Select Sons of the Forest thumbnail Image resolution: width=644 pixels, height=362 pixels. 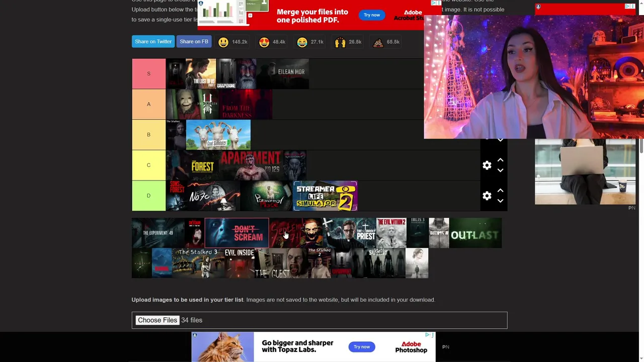point(177,196)
